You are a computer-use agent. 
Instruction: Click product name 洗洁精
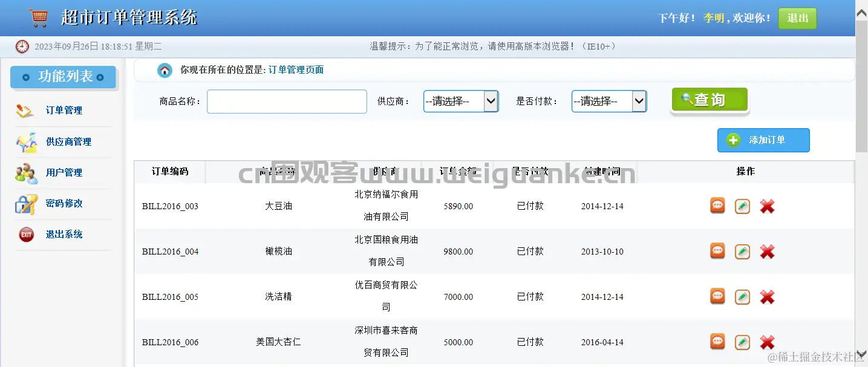278,297
